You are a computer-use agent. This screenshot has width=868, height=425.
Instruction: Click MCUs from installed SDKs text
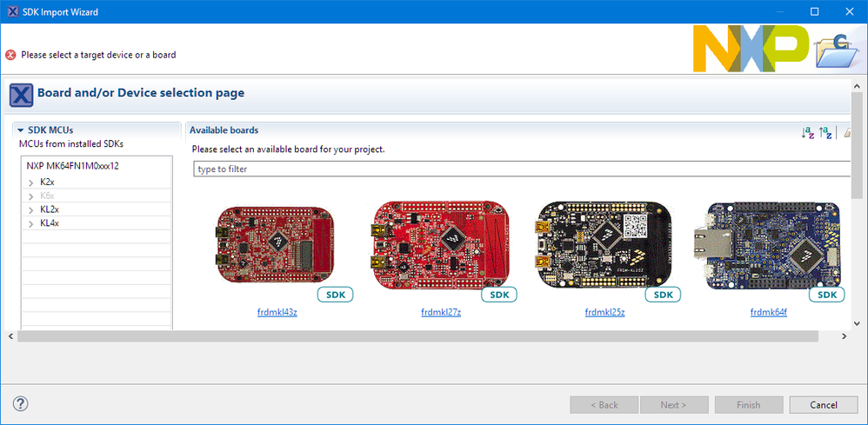(71, 144)
